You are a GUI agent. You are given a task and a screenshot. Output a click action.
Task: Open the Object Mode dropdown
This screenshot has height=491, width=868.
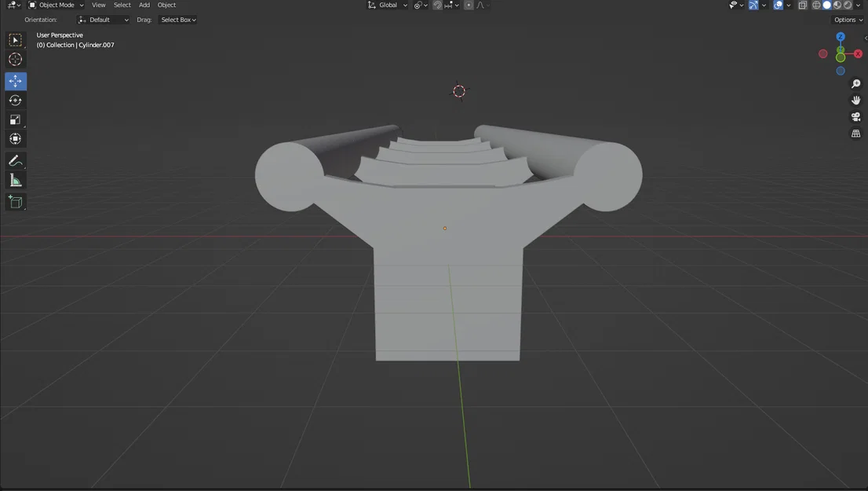pos(57,5)
